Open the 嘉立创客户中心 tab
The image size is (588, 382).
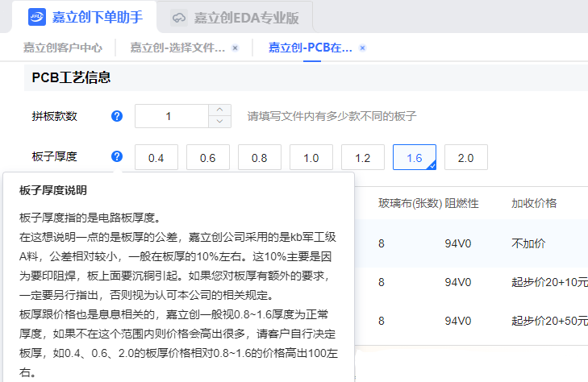click(x=63, y=48)
